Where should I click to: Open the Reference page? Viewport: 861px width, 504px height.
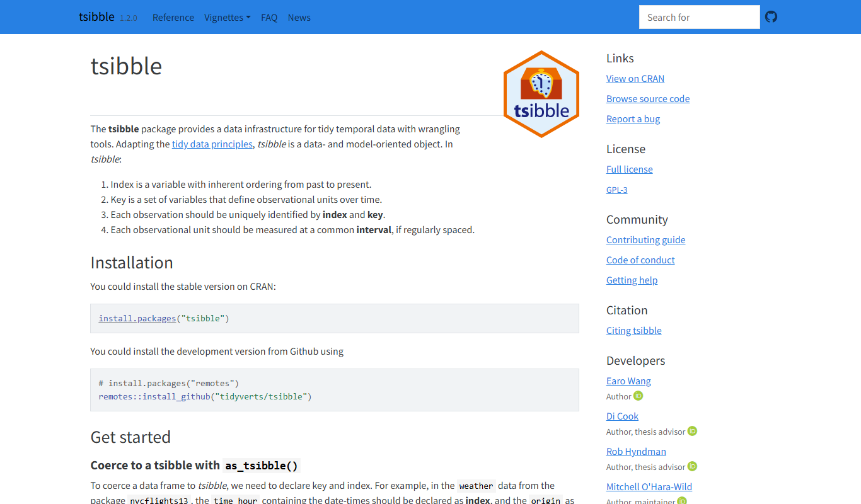[173, 18]
